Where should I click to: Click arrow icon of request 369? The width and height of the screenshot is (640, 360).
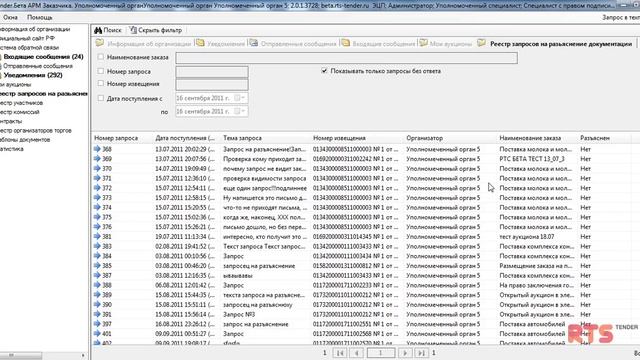97,159
